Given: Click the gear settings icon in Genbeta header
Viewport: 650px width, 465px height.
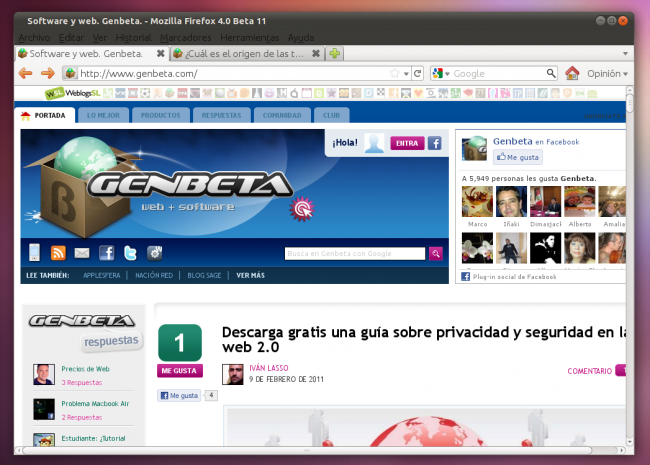Looking at the screenshot, I should coord(155,253).
